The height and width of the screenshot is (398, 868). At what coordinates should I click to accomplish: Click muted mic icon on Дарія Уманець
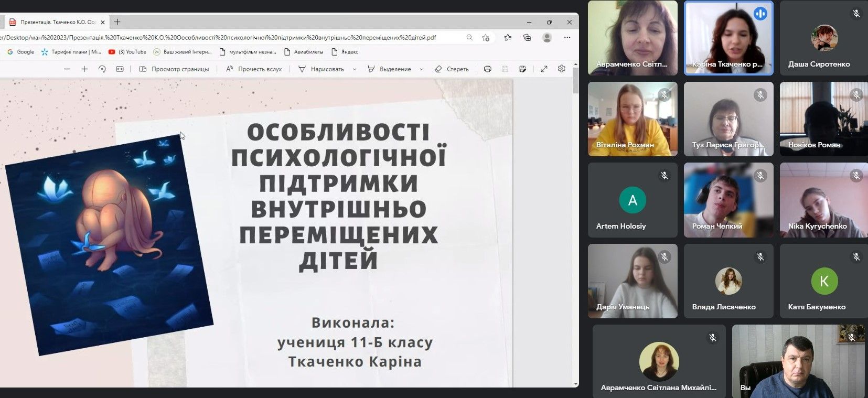click(665, 257)
